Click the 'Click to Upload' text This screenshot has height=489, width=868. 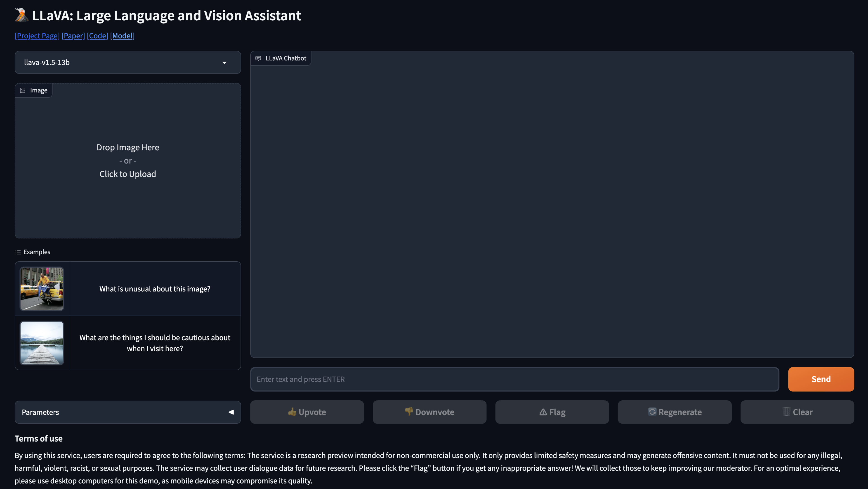(x=128, y=174)
